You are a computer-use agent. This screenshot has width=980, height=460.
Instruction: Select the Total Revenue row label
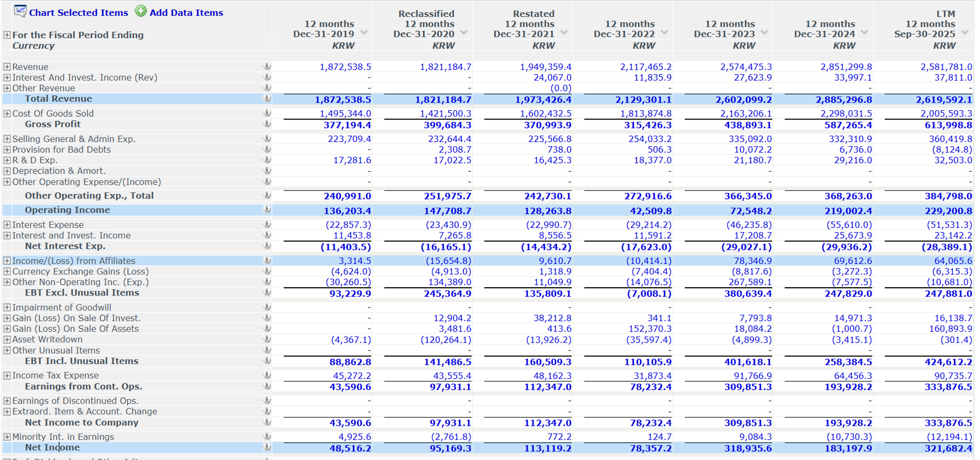click(x=58, y=99)
